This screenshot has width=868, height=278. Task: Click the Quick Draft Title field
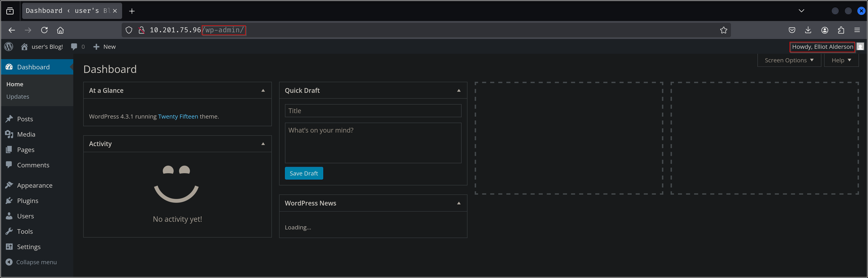(x=373, y=111)
